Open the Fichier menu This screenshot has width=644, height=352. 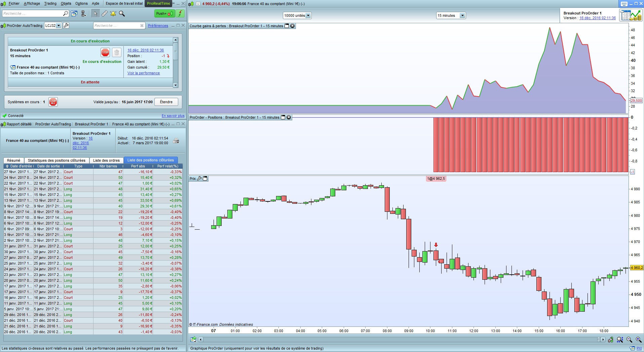pyautogui.click(x=14, y=3)
